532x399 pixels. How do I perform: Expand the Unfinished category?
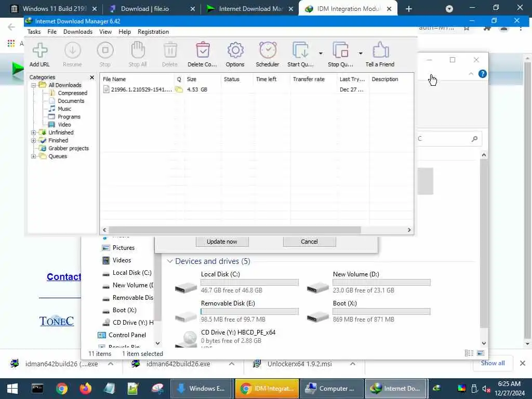tap(34, 132)
